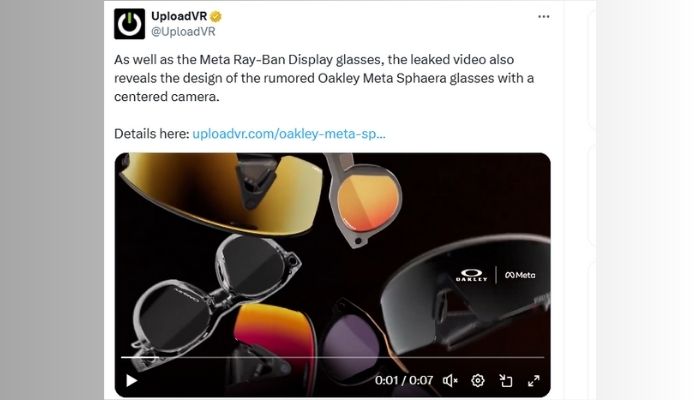Click the Oakley logo in the video
The image size is (700, 400).
pyautogui.click(x=471, y=275)
